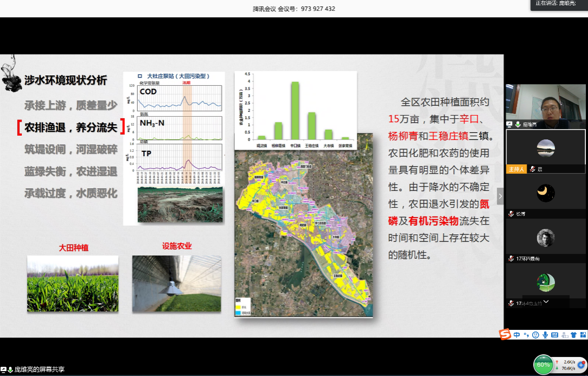Select the moon avatar participant tile
The height and width of the screenshot is (376, 588).
click(545, 193)
